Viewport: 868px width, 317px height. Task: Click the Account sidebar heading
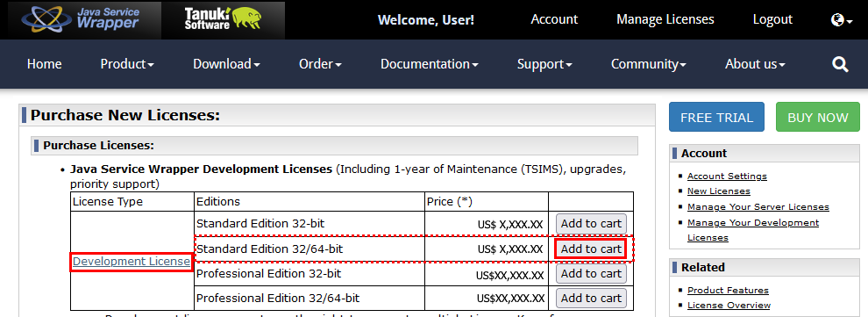(703, 153)
